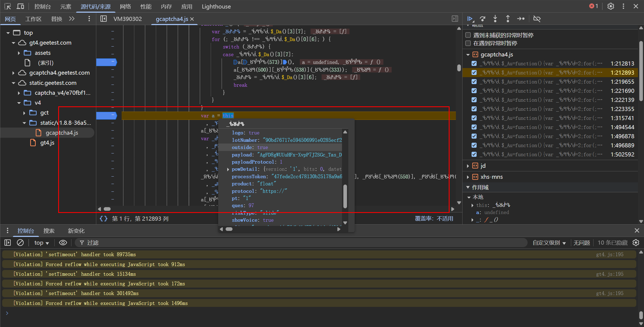Click the editor vertical scrollbar thumb
This screenshot has height=327, width=644.
pyautogui.click(x=459, y=68)
